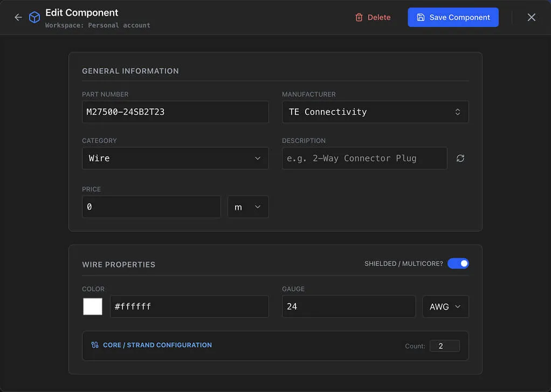Click the core Count field showing 2
The image size is (551, 392).
coord(445,346)
